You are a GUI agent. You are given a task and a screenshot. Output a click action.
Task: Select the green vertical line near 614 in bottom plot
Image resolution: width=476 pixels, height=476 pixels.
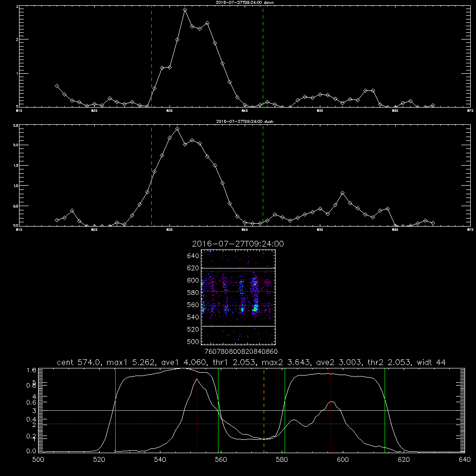(385, 410)
